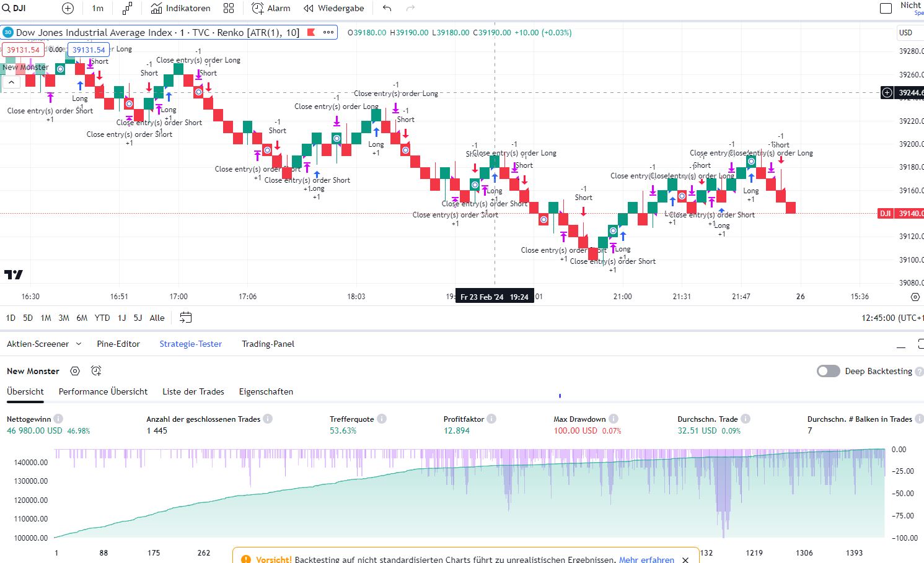Select the 5J time range
Image resolution: width=924 pixels, height=563 pixels.
[138, 318]
